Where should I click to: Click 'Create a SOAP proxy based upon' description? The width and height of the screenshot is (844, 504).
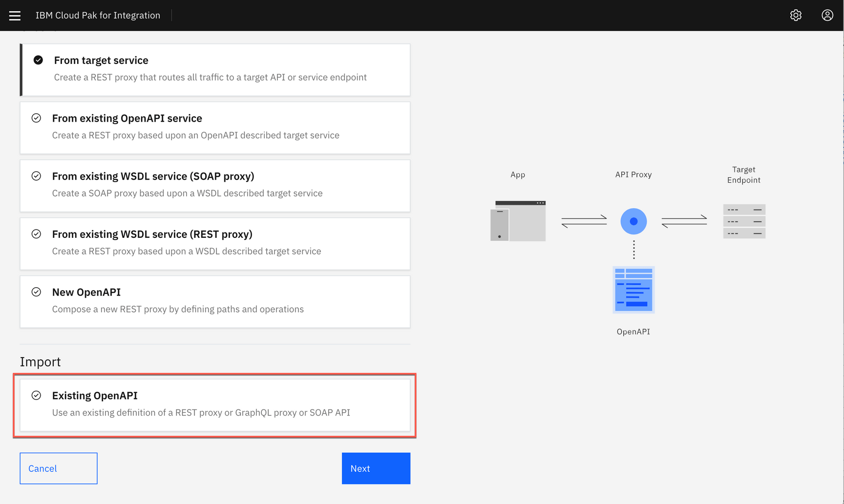pos(187,193)
